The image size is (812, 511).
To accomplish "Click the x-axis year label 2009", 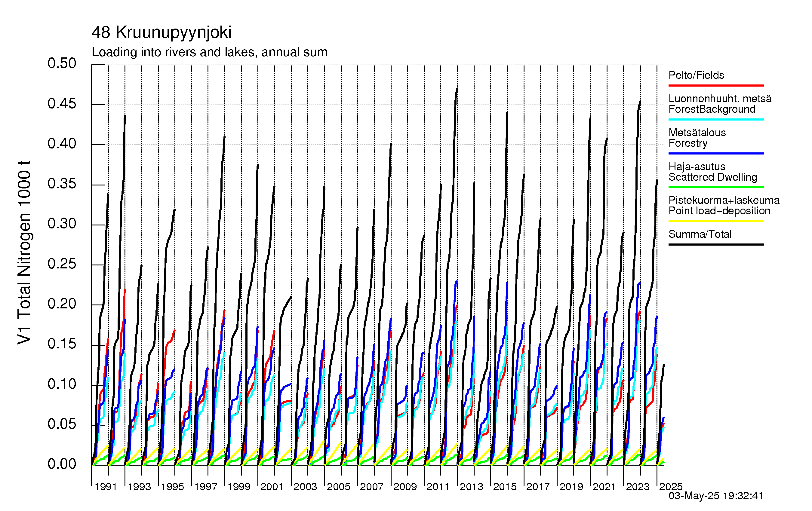I will (405, 487).
